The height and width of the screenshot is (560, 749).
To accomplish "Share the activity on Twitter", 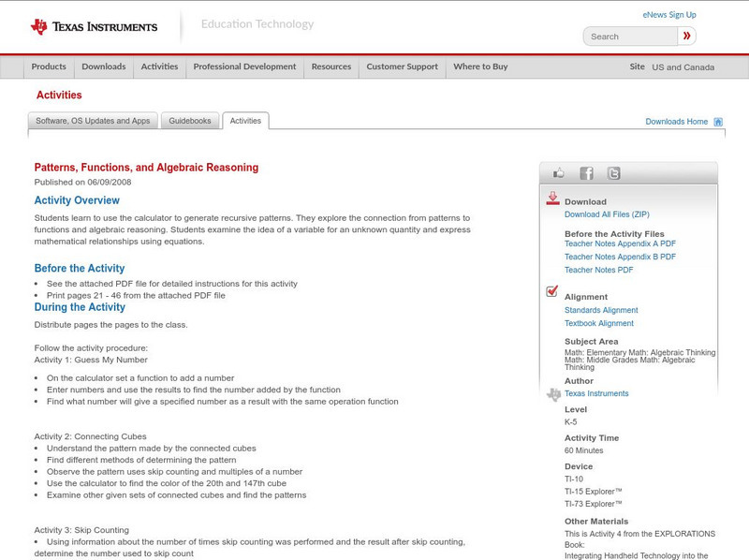I will (613, 173).
